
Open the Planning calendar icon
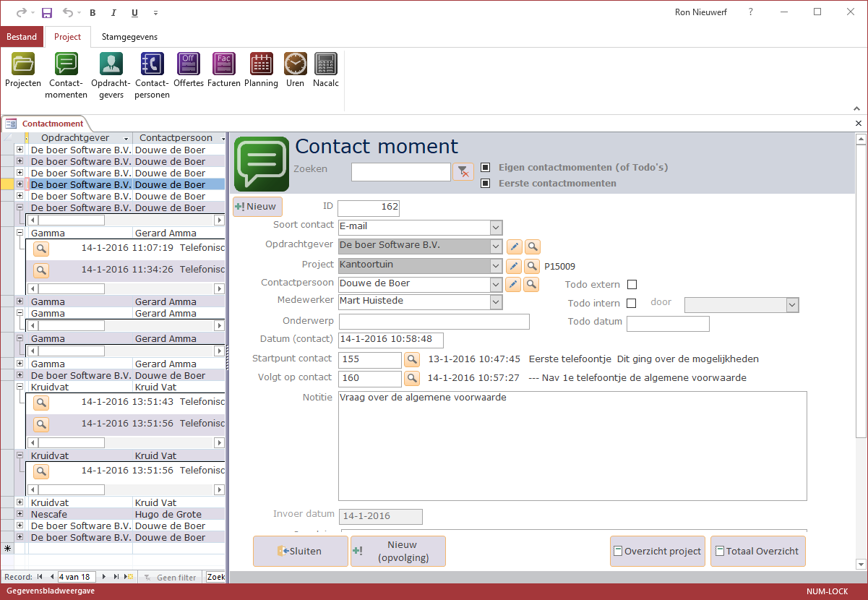coord(261,64)
